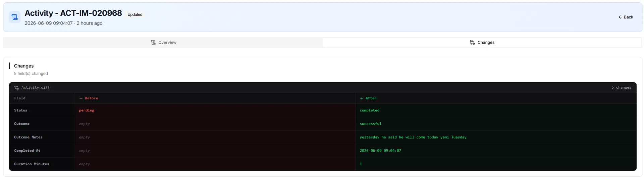This screenshot has height=179, width=644.
Task: Click the Activity - ACT-IM-020968 title
Action: coord(73,13)
